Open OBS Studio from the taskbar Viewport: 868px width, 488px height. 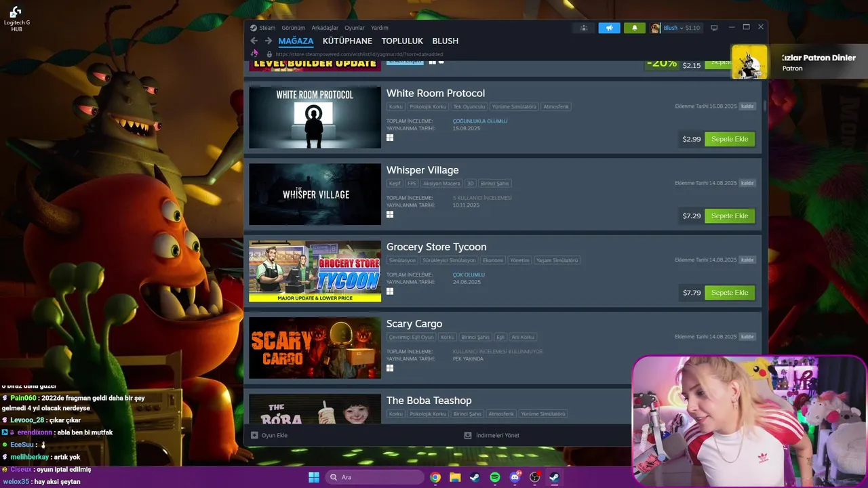534,477
